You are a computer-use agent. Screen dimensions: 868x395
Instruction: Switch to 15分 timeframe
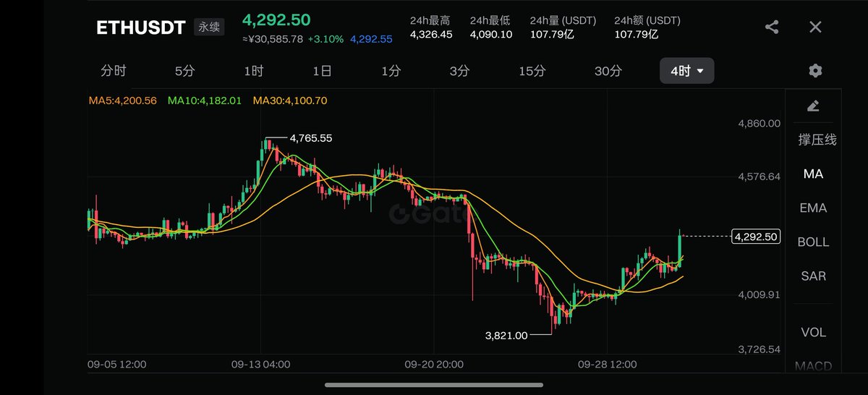coord(532,71)
